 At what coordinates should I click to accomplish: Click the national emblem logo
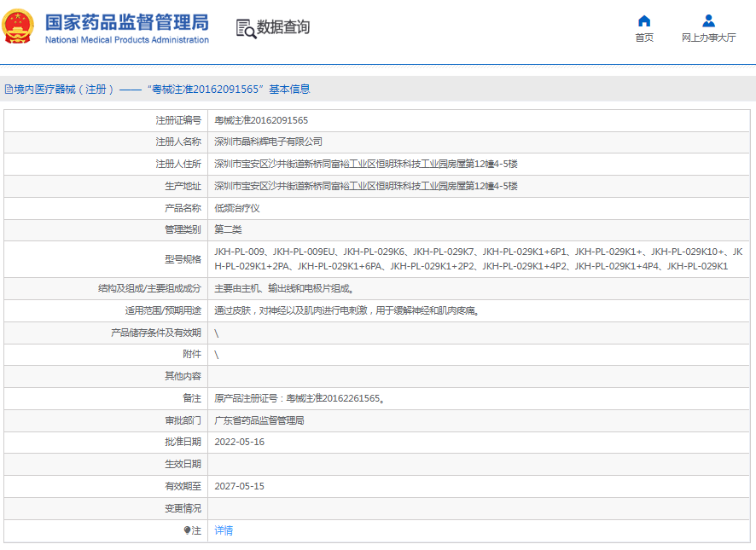click(18, 26)
